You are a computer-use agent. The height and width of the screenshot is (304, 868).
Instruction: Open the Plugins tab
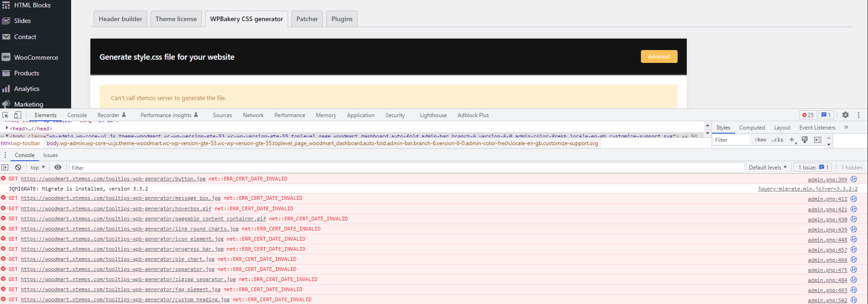342,19
